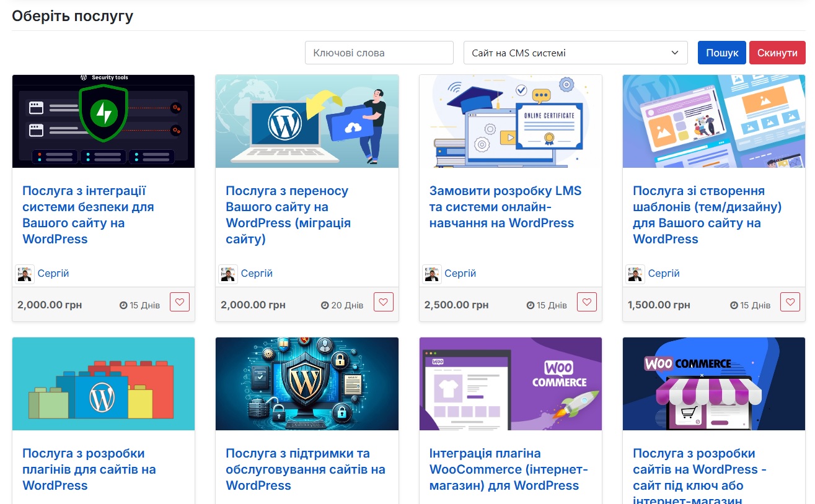The image size is (815, 504).
Task: Click the heart icon on the WordPress migration card
Action: click(383, 302)
